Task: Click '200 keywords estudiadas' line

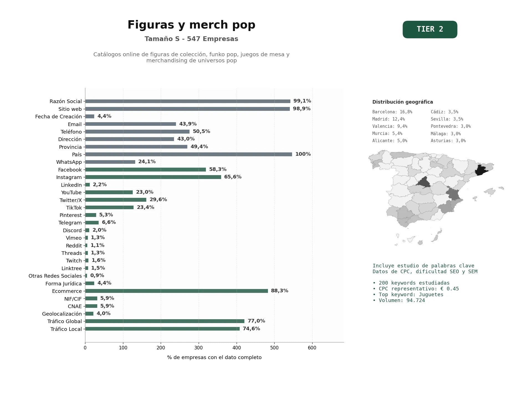Action: 411,283
